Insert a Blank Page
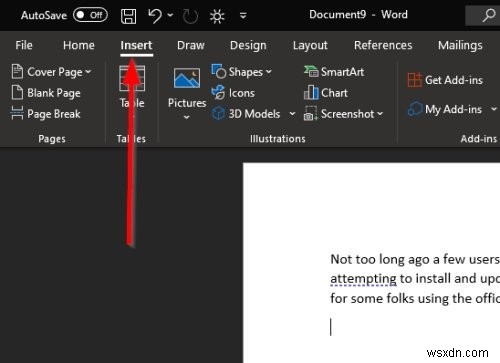Viewport: 500px width, 363px height. pos(46,93)
